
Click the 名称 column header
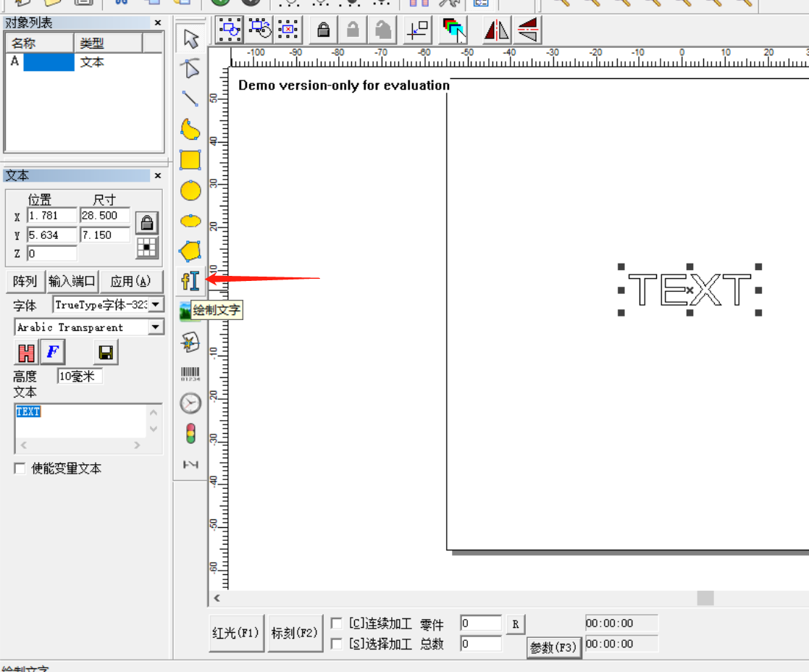point(40,43)
